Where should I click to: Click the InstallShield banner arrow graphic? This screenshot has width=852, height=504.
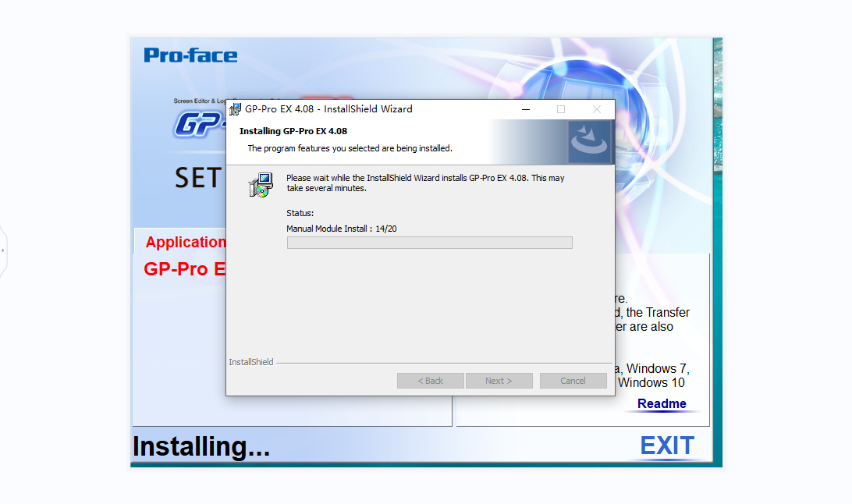590,142
